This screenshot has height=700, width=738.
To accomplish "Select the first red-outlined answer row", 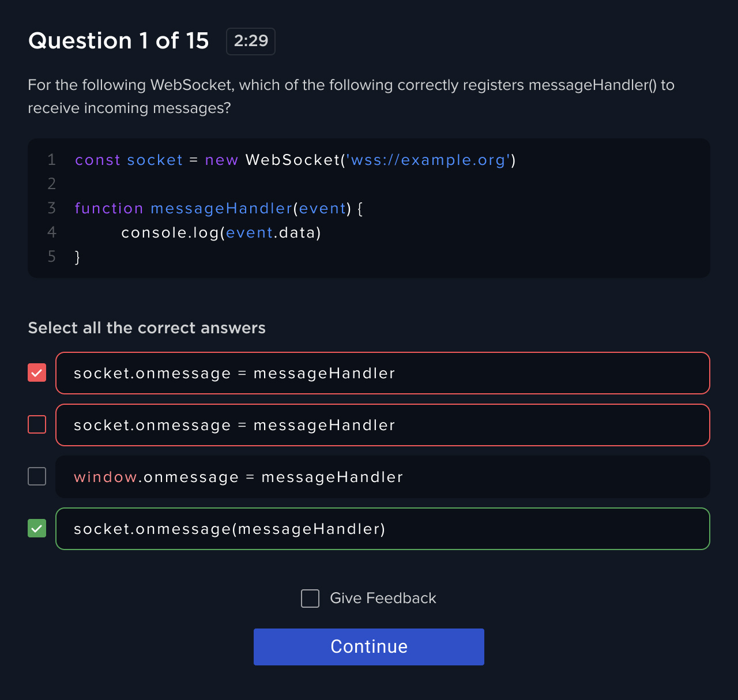I will click(382, 373).
